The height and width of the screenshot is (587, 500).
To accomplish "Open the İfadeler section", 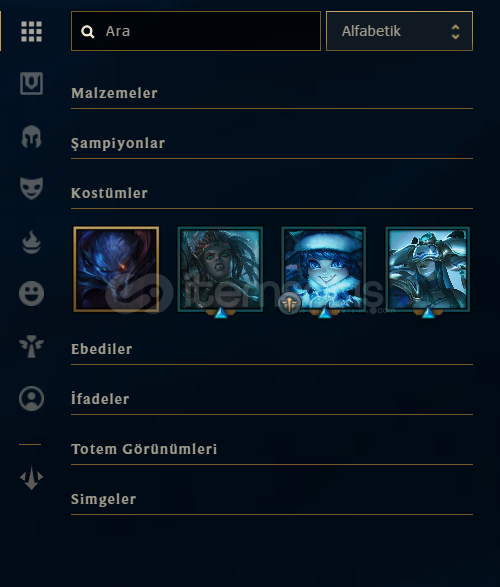I will pyautogui.click(x=272, y=399).
